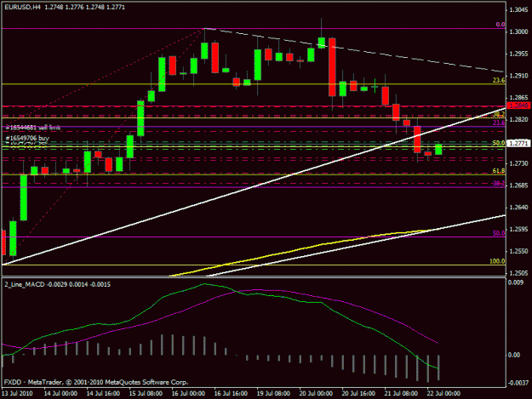Click the yellow 38.2 Fibonacci level label
This screenshot has height=399, width=532.
click(x=499, y=114)
